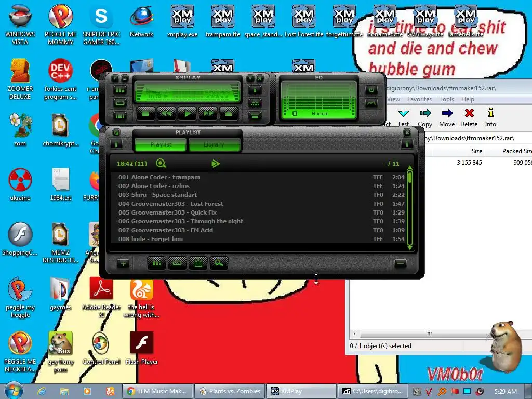This screenshot has width=532, height=399.
Task: Select track 005 Groovemaster303 - Quick Fix
Action: coord(261,212)
